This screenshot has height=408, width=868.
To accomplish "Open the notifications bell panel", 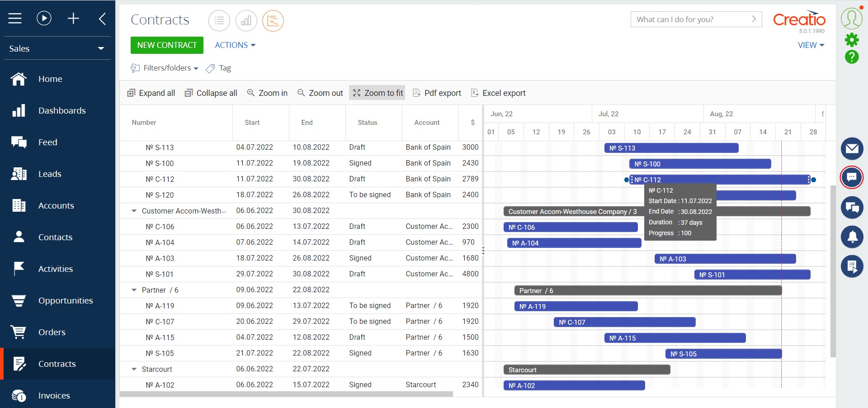I will point(852,237).
